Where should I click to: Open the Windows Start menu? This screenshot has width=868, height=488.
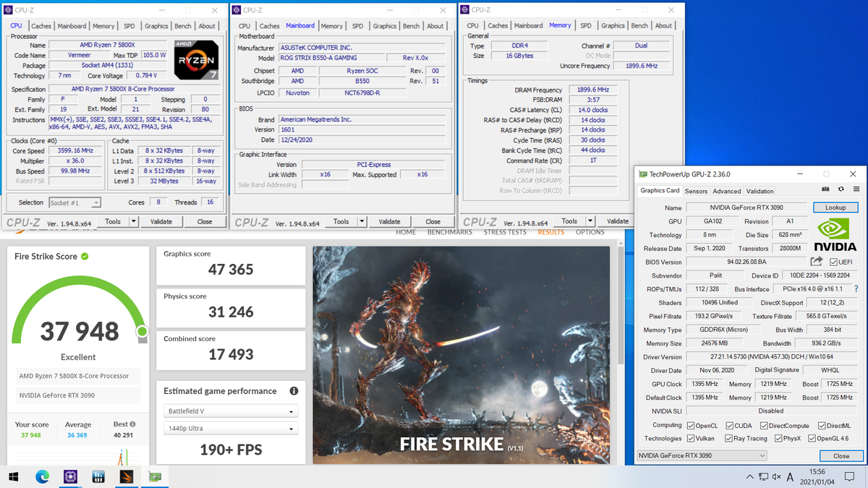click(x=14, y=476)
